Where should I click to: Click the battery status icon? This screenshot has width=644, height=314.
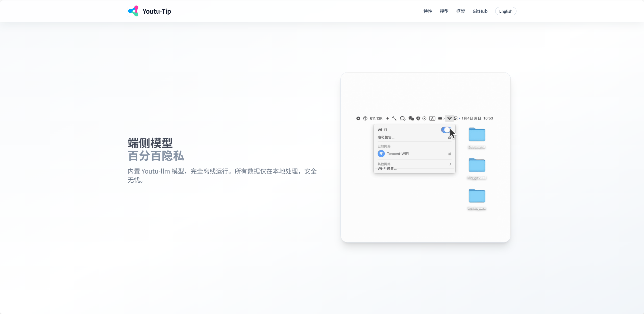click(441, 118)
